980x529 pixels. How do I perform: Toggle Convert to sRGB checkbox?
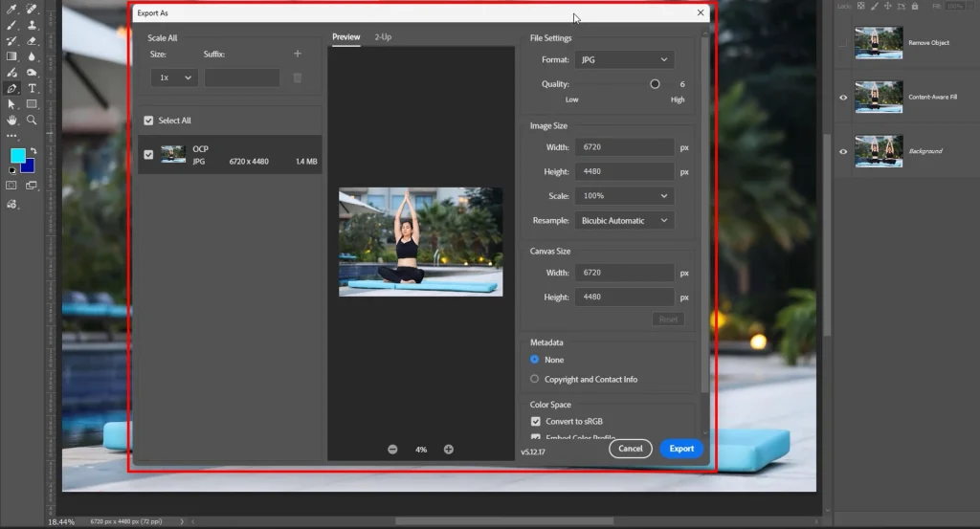tap(536, 421)
